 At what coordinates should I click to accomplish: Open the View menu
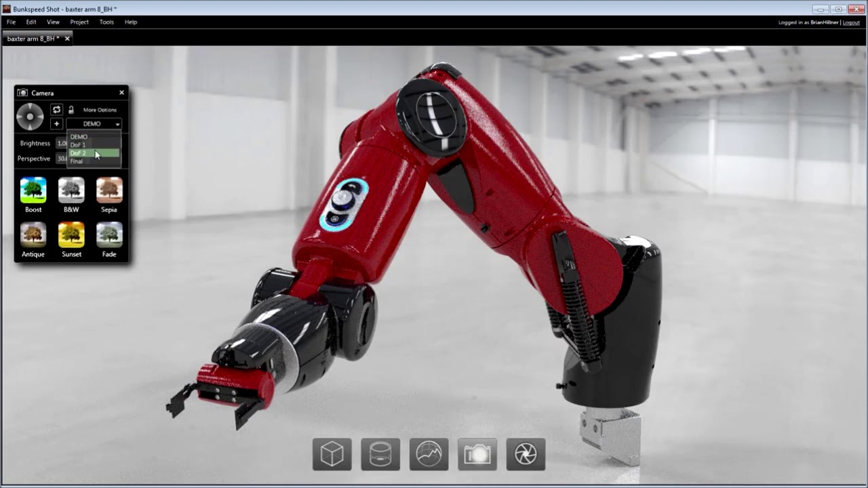[x=53, y=22]
